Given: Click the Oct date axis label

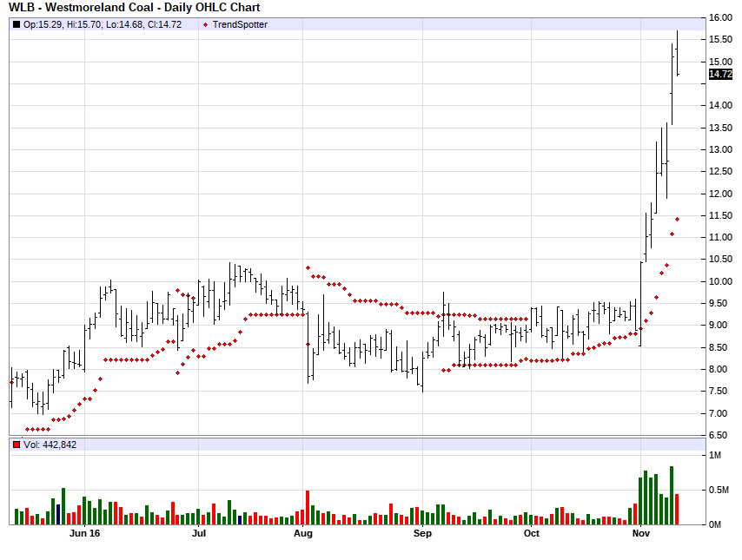Looking at the screenshot, I should coord(532,533).
